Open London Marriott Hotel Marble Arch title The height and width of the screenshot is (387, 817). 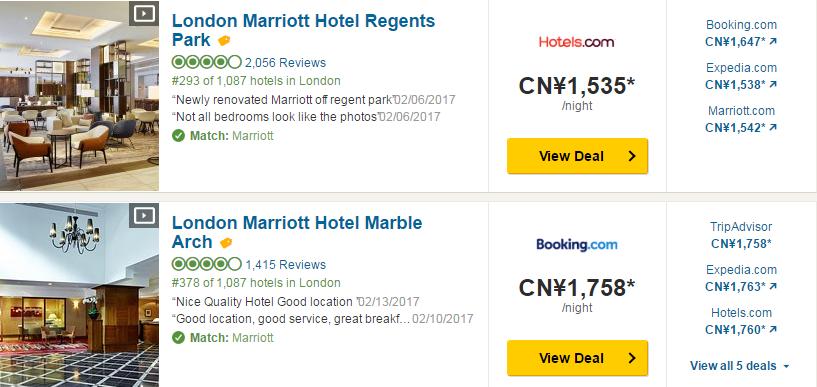pyautogui.click(x=297, y=232)
